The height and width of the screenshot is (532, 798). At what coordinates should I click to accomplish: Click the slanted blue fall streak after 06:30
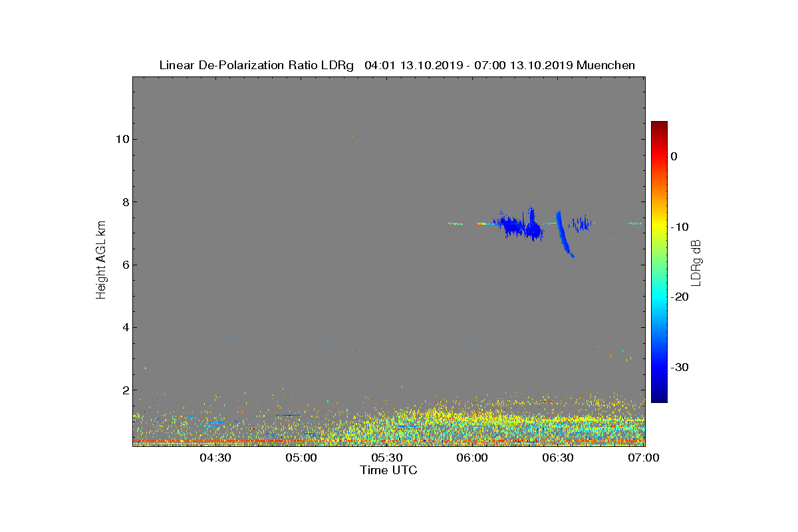click(x=564, y=234)
